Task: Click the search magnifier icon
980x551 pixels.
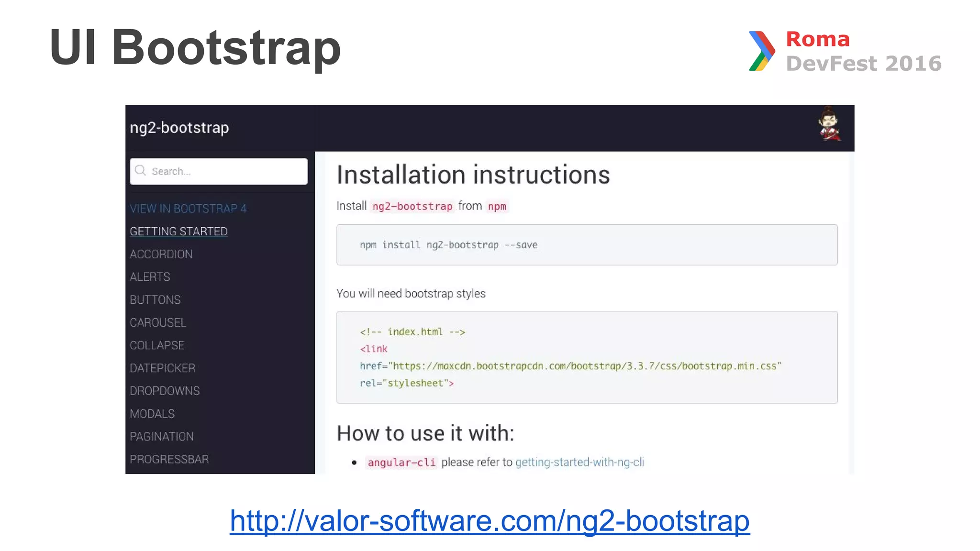Action: tap(140, 170)
